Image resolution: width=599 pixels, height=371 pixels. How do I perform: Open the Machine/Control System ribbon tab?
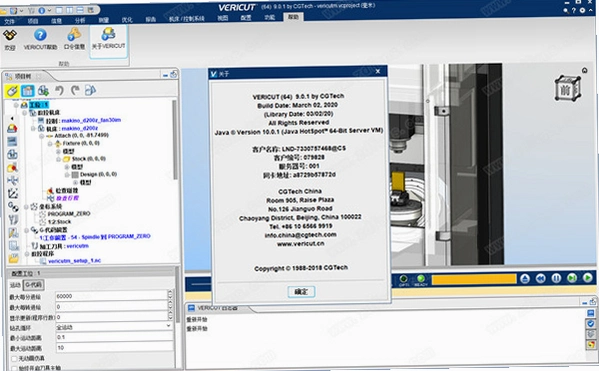pos(187,18)
